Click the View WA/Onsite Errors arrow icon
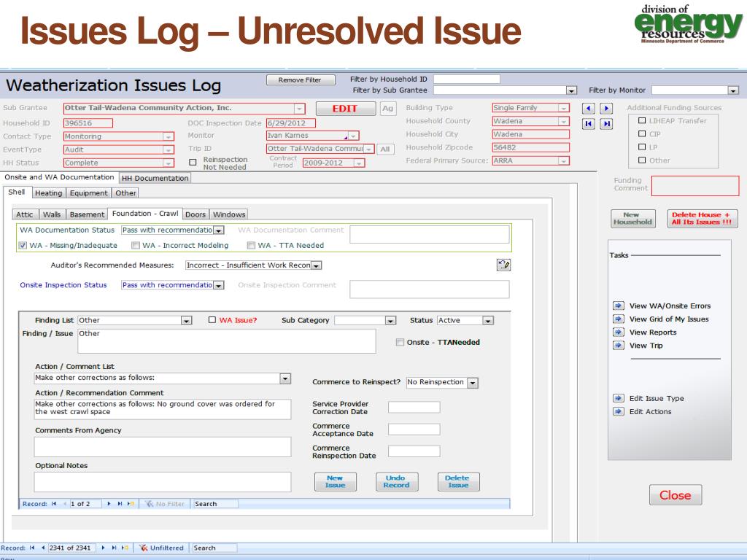Viewport: 747px width, 560px height. click(x=617, y=306)
